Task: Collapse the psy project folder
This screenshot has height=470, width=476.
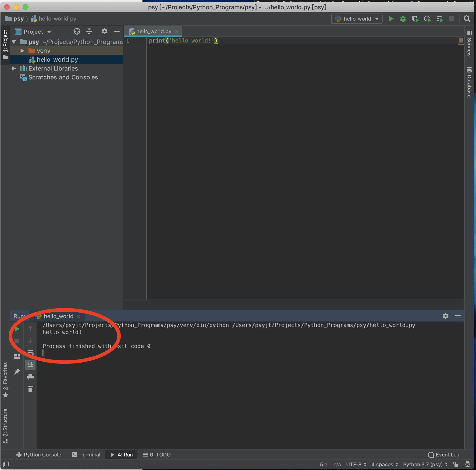Action: tap(14, 42)
